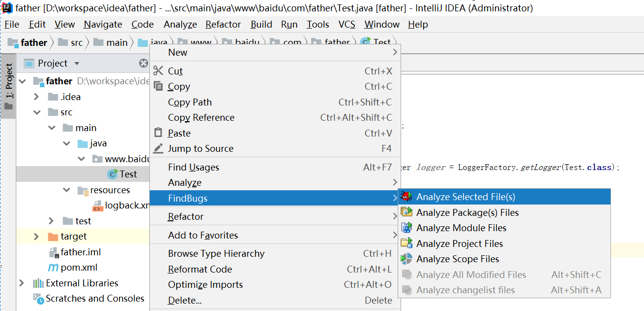This screenshot has width=644, height=311.
Task: Click the resources folder icon
Action: [x=83, y=190]
